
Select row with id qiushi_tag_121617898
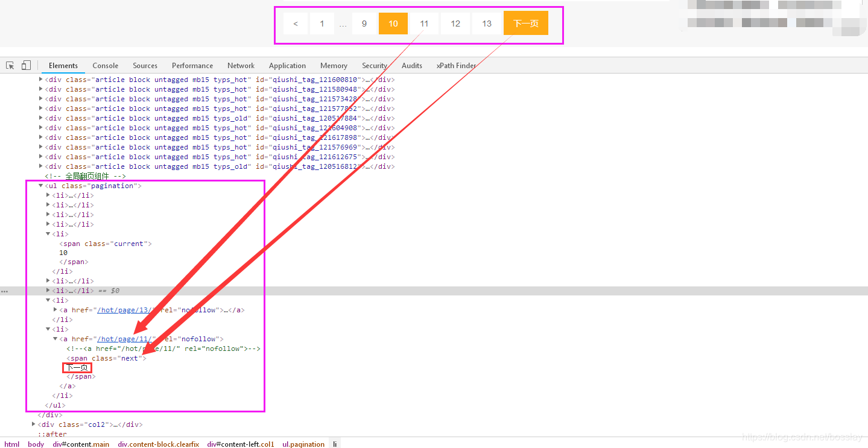220,137
